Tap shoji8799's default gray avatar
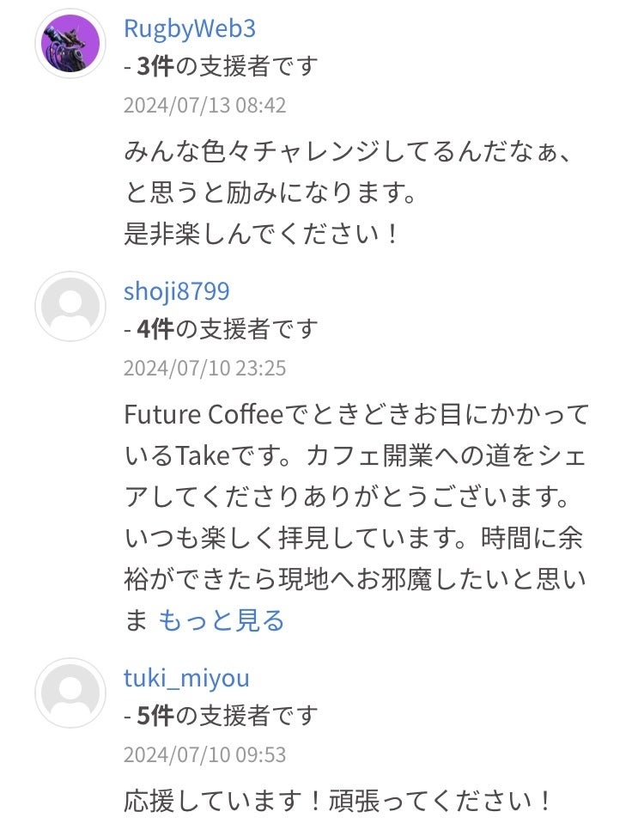The image size is (644, 836). coord(70,307)
